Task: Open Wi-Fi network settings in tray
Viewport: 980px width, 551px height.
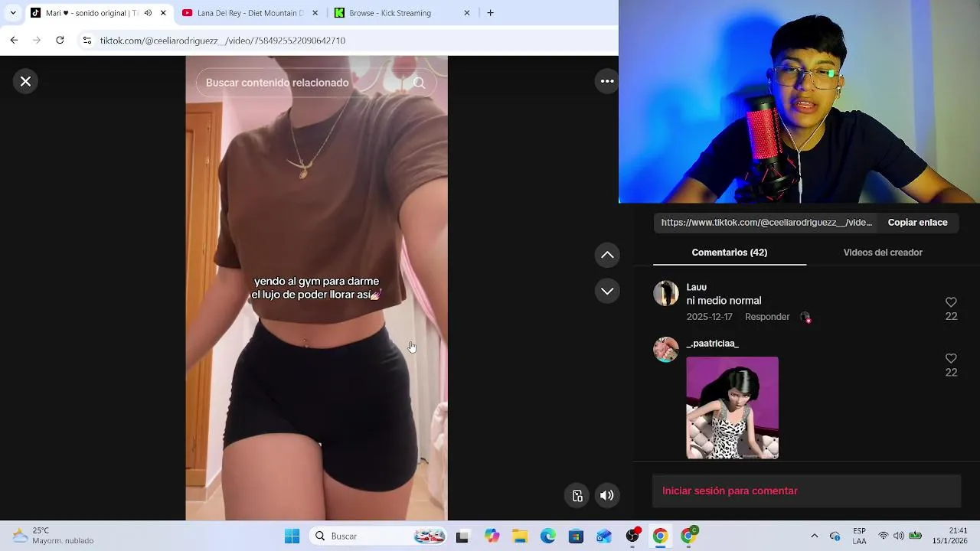Action: tap(884, 536)
